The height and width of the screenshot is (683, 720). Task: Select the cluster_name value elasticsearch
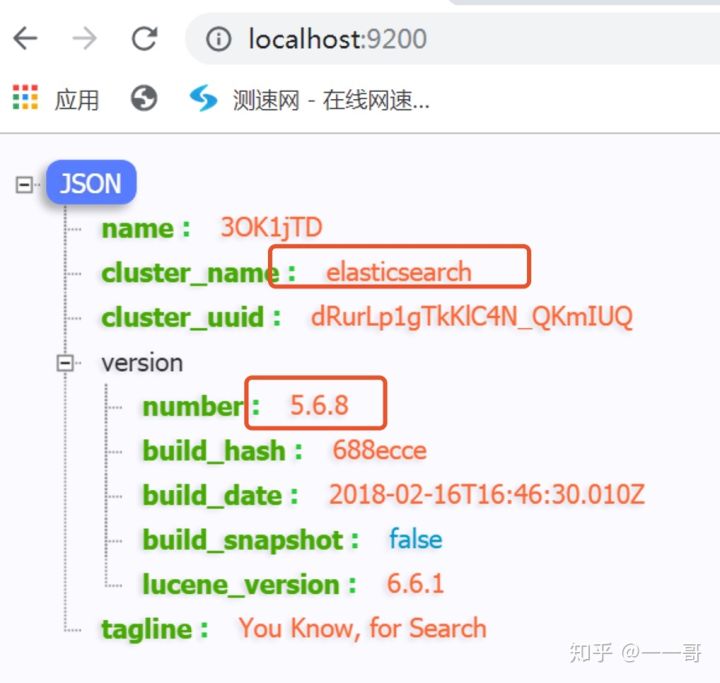(398, 272)
